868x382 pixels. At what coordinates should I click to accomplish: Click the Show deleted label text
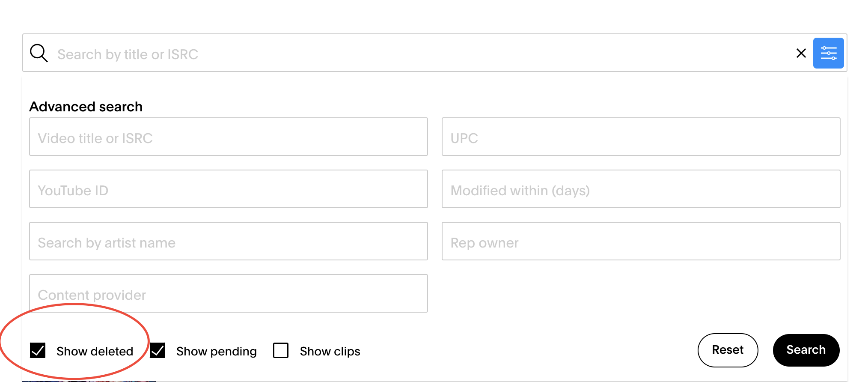pos(95,351)
